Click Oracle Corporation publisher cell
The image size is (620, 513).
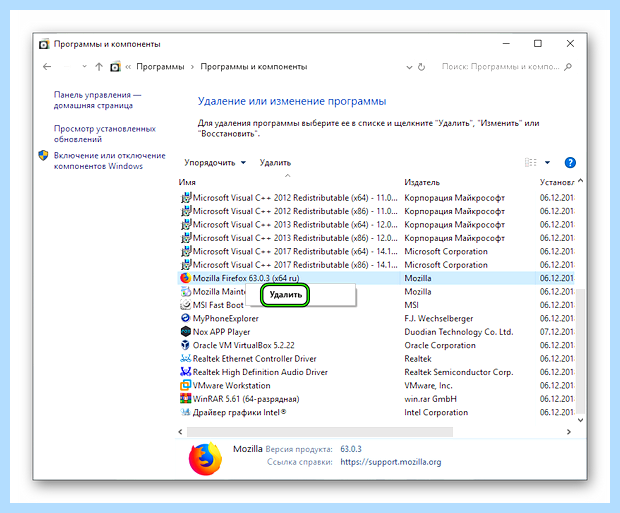click(440, 345)
